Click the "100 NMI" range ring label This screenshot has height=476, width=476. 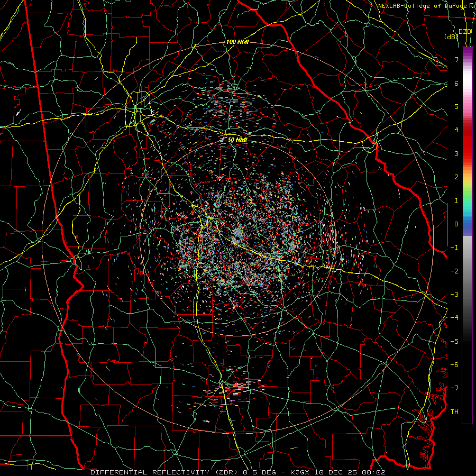pos(237,42)
